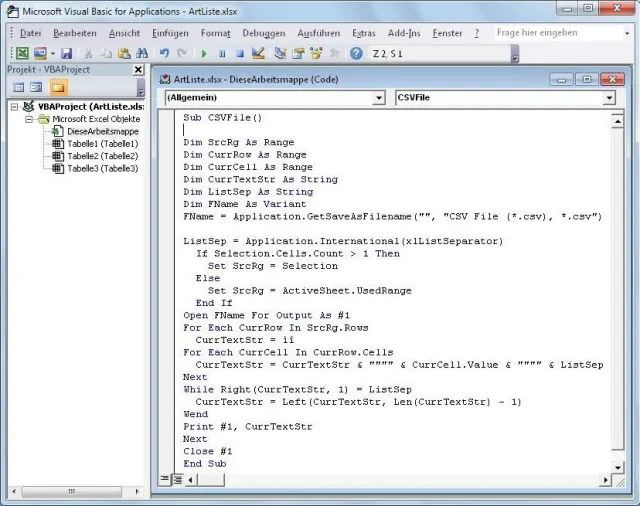Click the Undo arrow icon
This screenshot has width=640, height=506.
coord(165,53)
